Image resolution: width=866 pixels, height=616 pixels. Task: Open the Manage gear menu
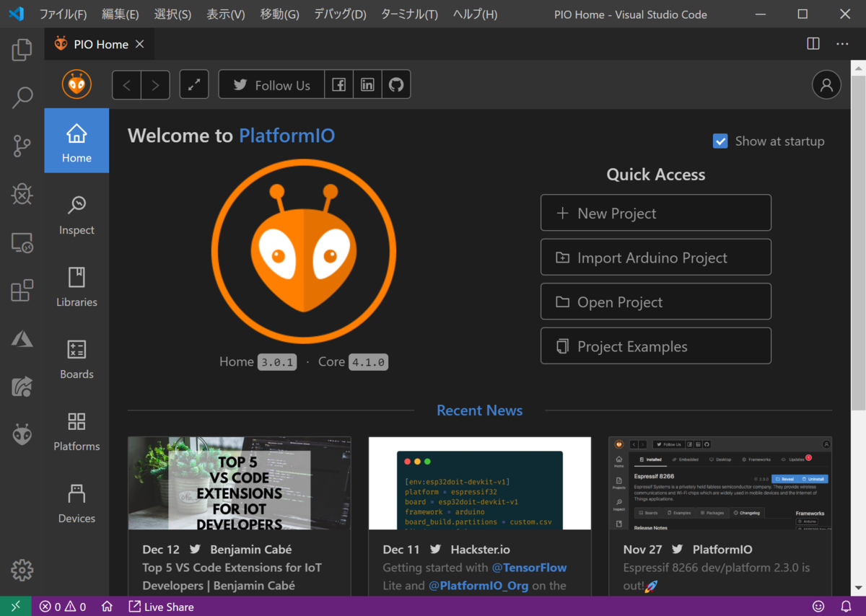pyautogui.click(x=22, y=571)
